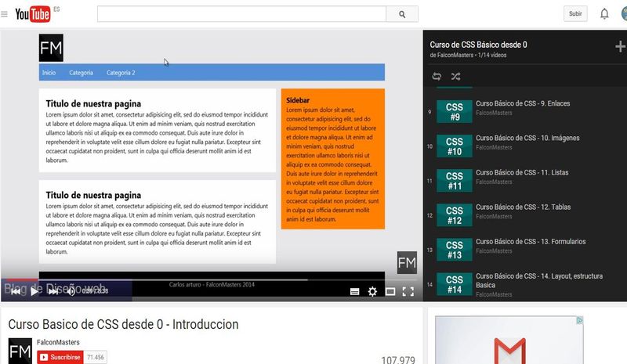Open video player settings gear

(372, 292)
